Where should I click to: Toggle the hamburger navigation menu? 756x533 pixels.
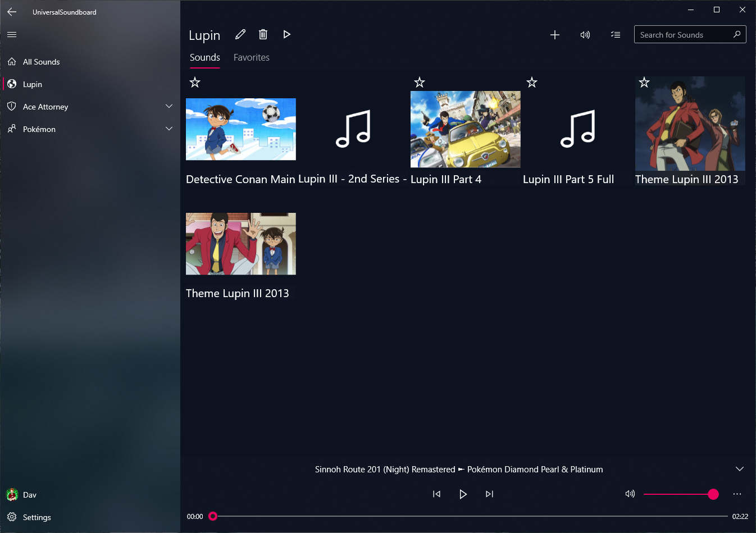click(x=12, y=35)
